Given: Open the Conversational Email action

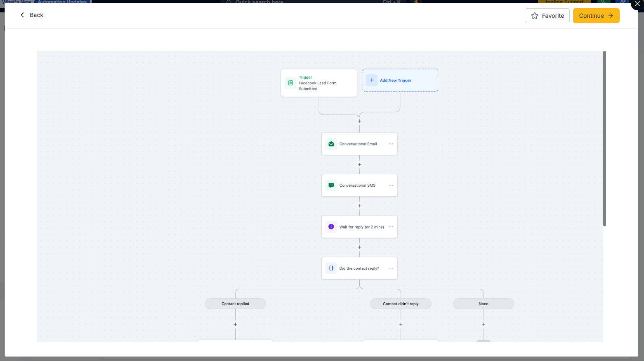Looking at the screenshot, I should click(x=359, y=144).
